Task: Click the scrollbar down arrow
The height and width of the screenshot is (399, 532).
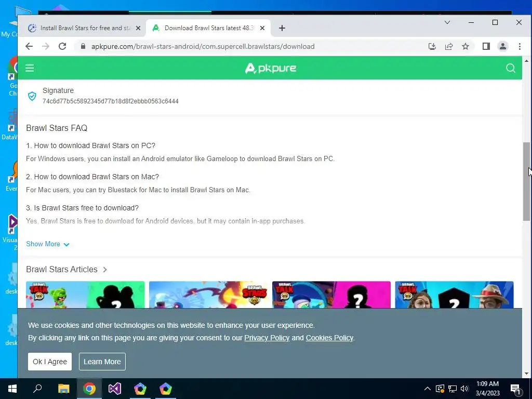Action: pos(526,374)
